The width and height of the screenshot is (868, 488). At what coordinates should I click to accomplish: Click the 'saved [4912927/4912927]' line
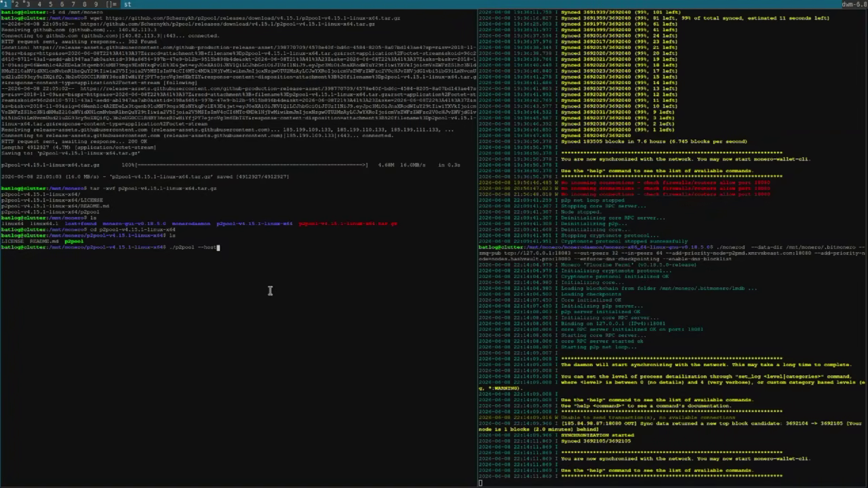click(x=145, y=177)
